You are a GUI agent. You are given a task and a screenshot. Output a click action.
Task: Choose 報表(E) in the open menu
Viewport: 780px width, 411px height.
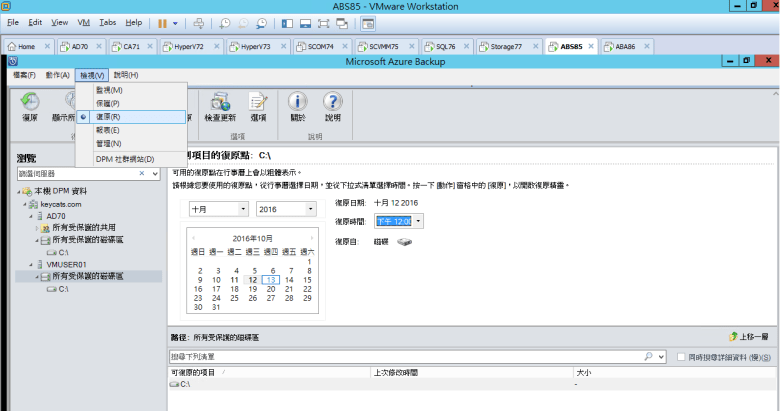tap(107, 130)
